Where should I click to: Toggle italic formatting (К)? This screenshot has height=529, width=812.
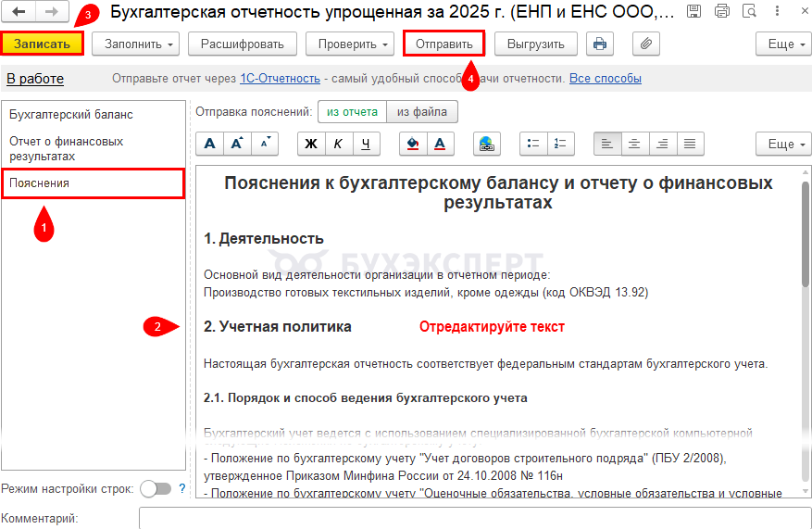[x=339, y=144]
